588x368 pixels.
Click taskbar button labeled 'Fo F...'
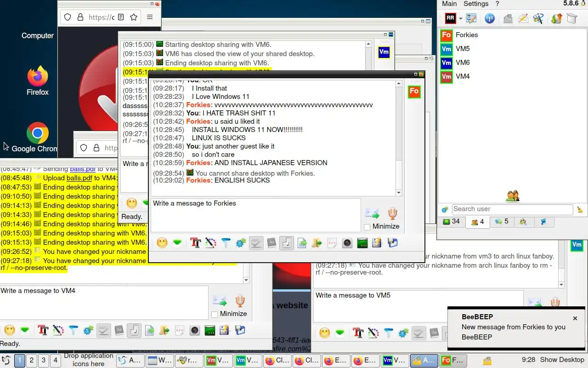[x=452, y=361]
